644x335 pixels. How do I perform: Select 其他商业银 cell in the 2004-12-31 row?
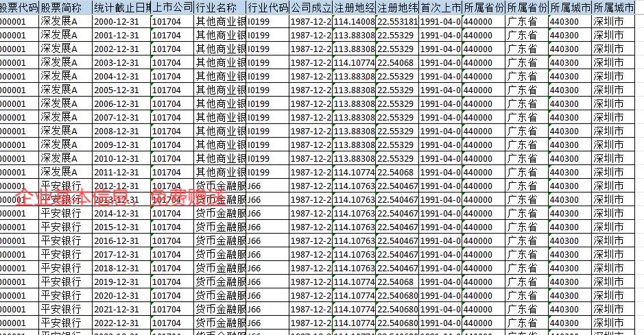tap(219, 76)
